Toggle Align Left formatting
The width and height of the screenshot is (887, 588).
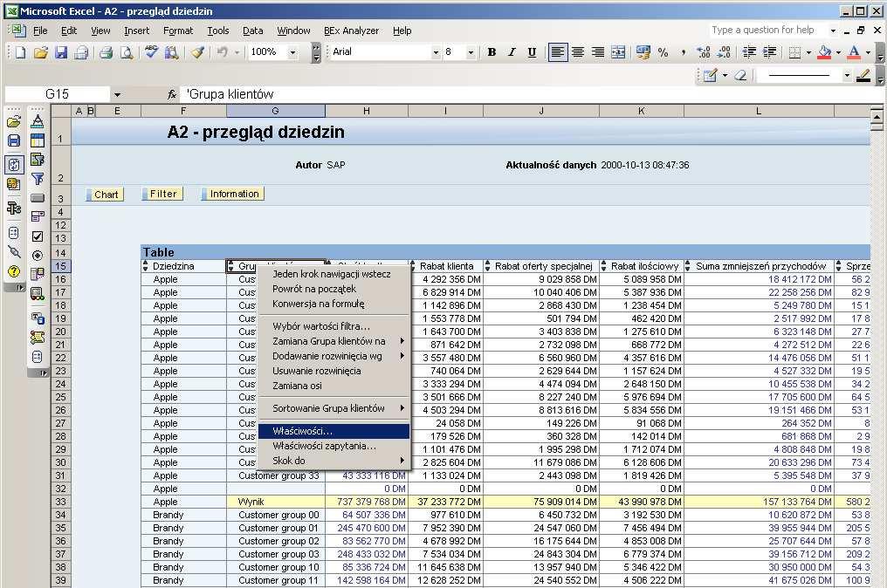click(x=557, y=52)
